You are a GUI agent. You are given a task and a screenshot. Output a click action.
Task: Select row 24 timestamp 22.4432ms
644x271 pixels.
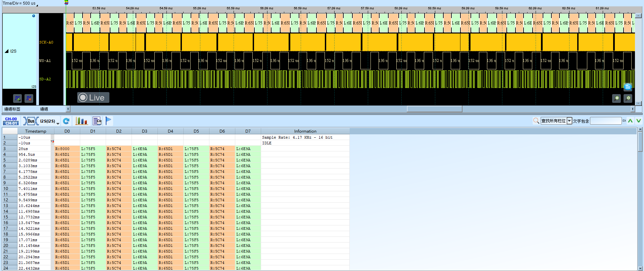click(x=34, y=268)
